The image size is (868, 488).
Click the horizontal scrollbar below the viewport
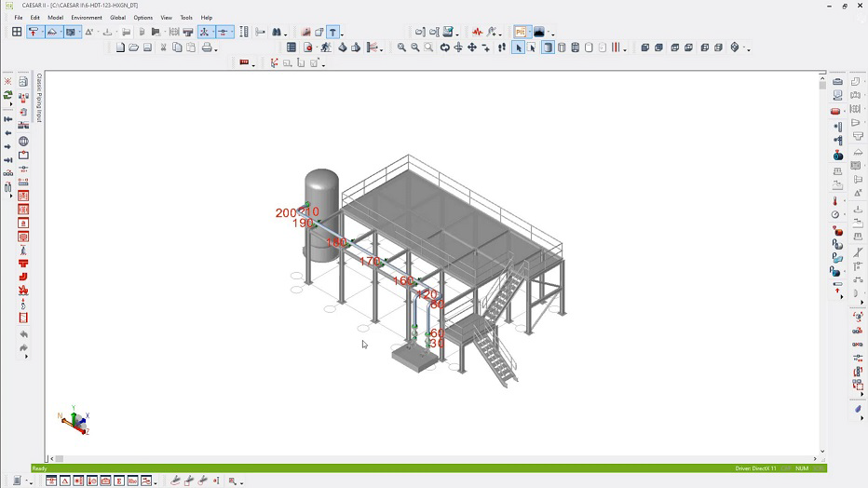[x=433, y=458]
